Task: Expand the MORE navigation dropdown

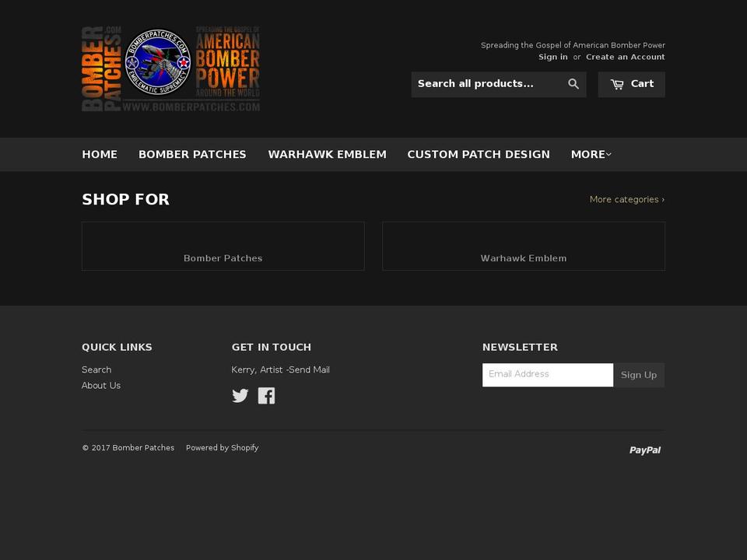Action: (x=591, y=154)
